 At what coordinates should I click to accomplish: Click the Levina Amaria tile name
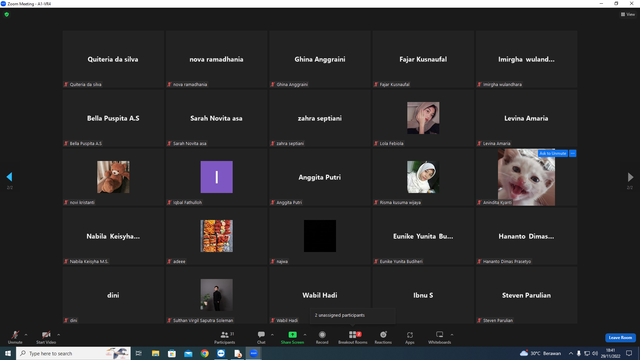point(526,118)
